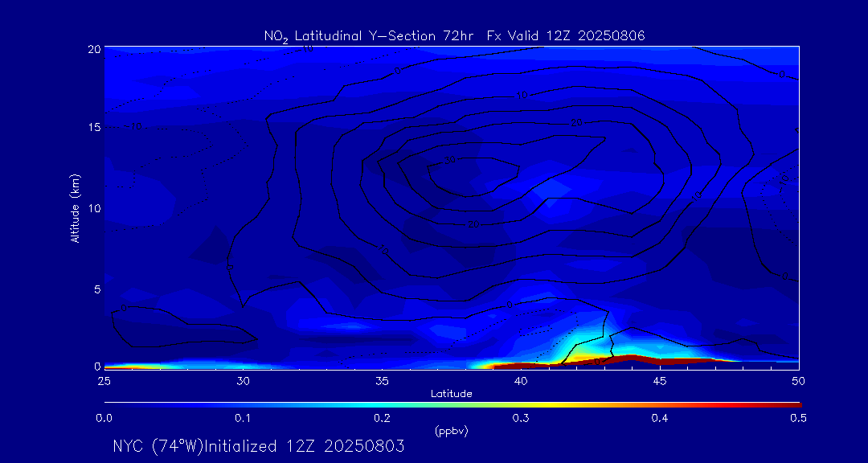
Task: Click the 'Latitude' axis label
Action: click(451, 394)
